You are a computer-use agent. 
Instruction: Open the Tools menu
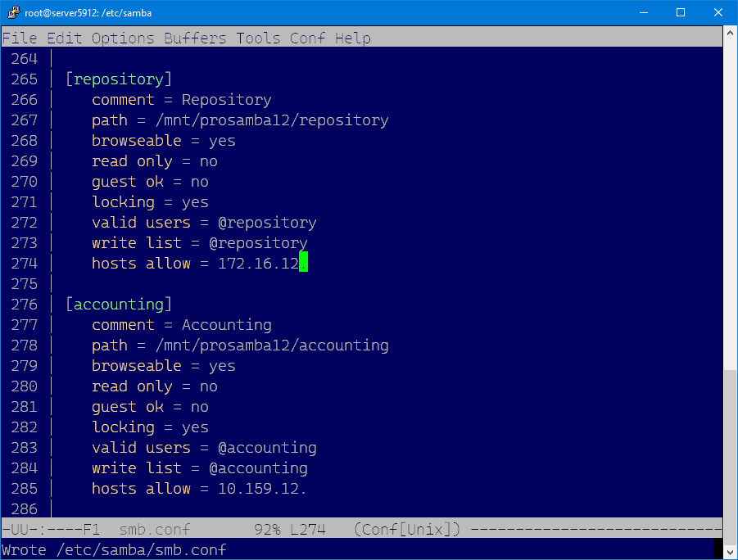[258, 38]
